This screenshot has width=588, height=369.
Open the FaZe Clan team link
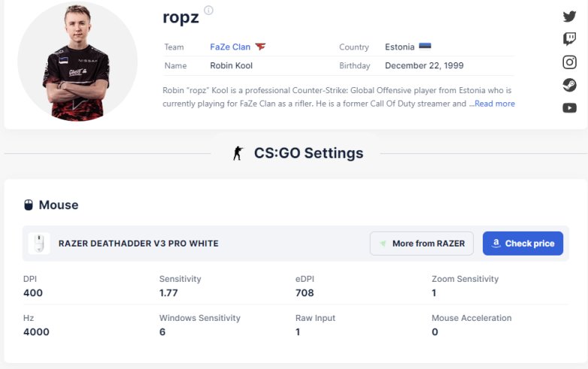point(230,47)
